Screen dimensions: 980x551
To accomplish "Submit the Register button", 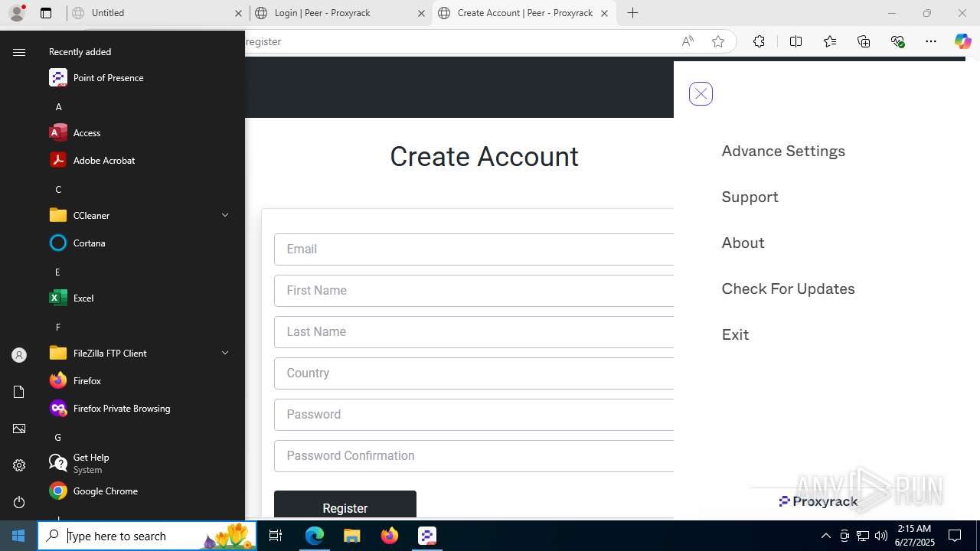I will tap(345, 505).
